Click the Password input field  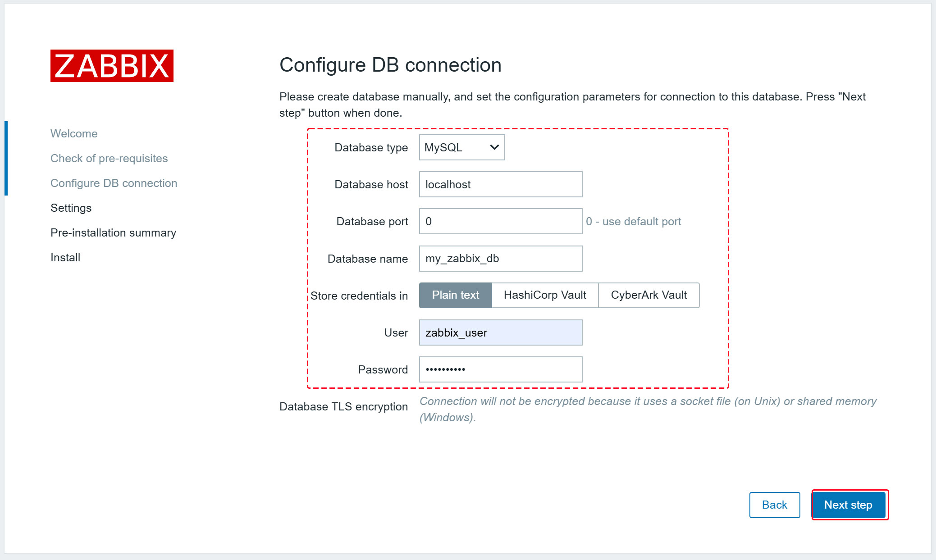click(500, 369)
